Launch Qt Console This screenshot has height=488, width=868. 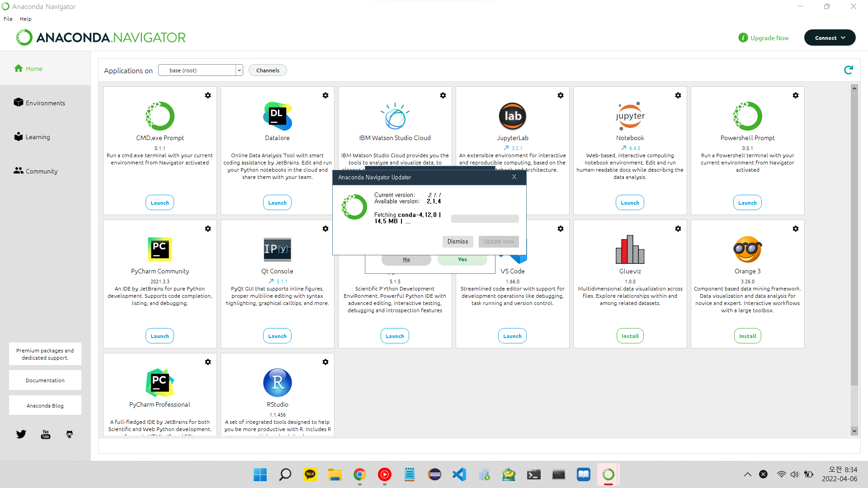point(277,336)
